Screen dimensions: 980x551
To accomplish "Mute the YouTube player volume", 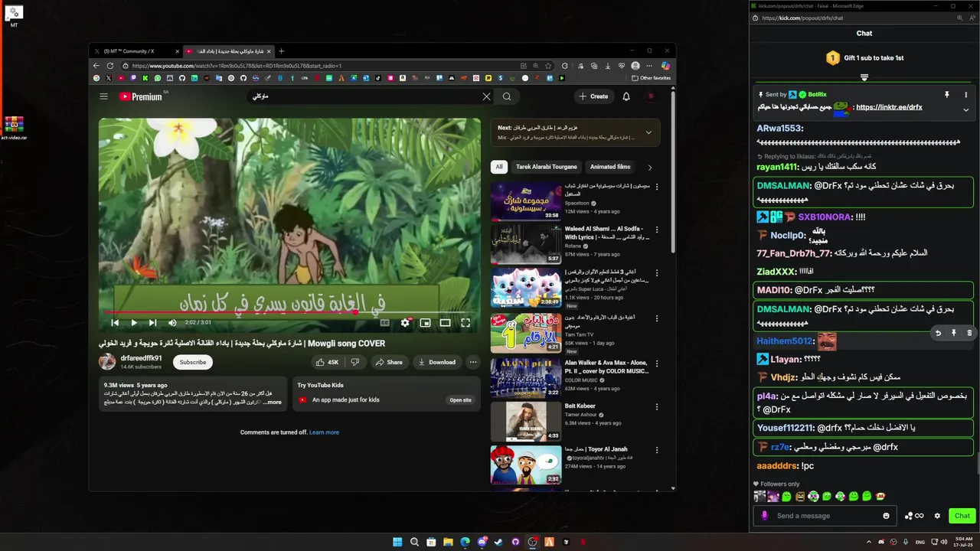I will coord(172,323).
